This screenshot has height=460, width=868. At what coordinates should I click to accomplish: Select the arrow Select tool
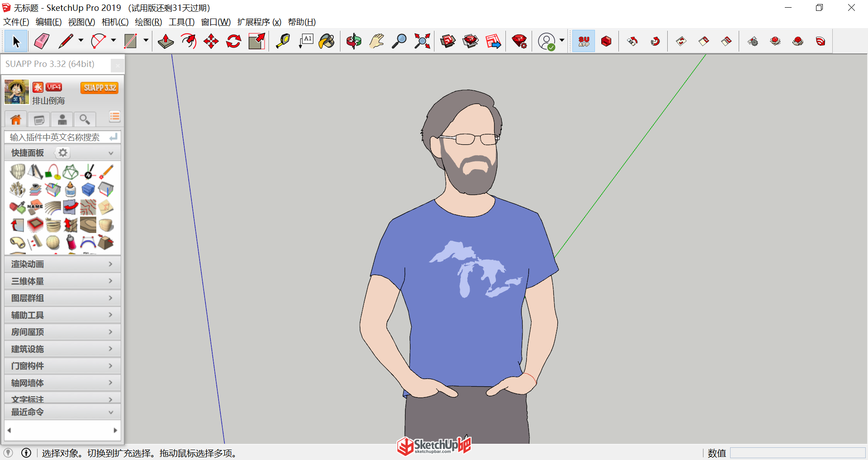coord(16,42)
